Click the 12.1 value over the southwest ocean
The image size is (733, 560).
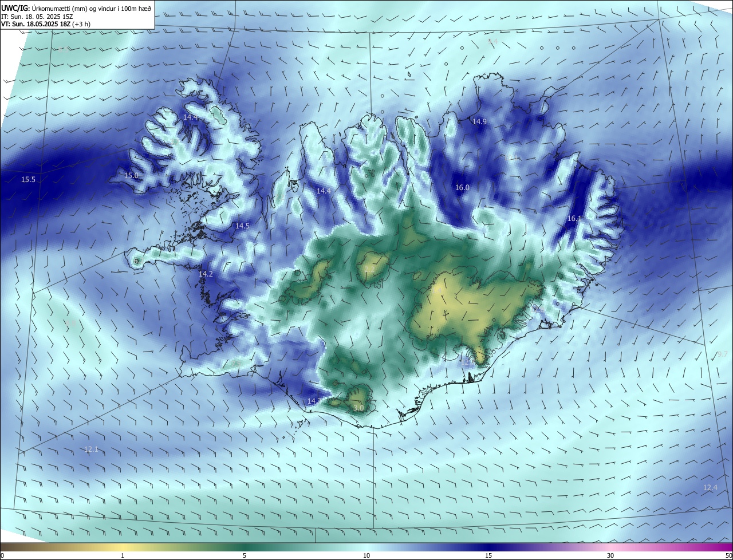[x=91, y=449]
